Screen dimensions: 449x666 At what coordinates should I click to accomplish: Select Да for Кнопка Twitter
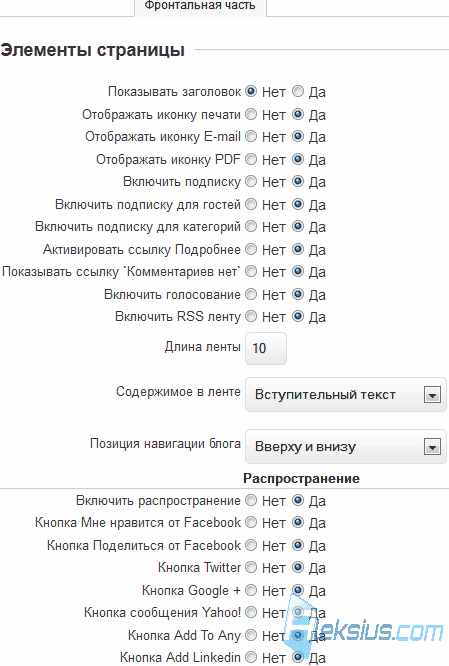[298, 567]
